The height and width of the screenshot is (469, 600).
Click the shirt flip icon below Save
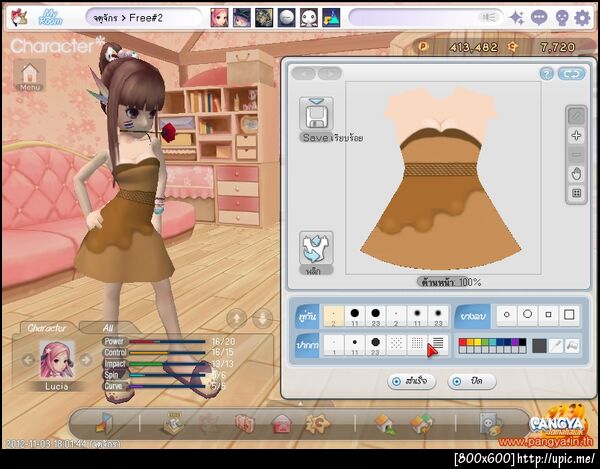pos(316,248)
